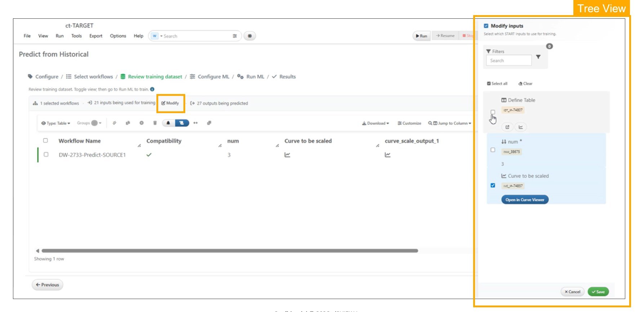Click the chart icon under Define Table

521,127
